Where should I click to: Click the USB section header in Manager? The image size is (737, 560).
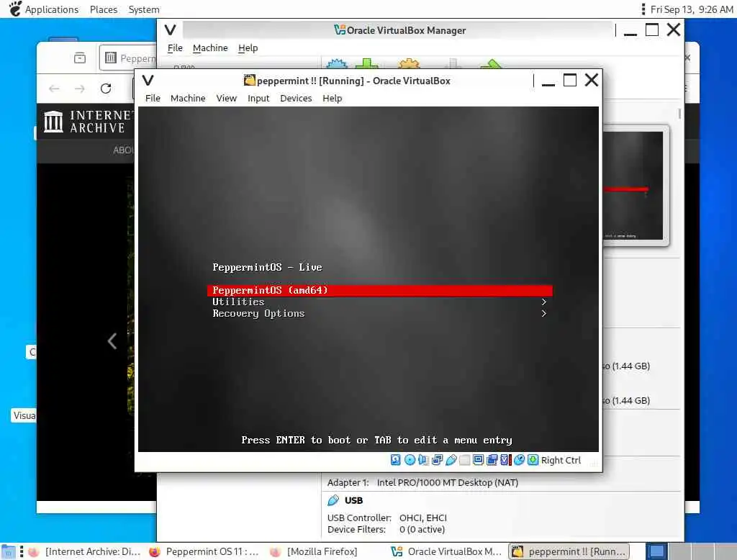[x=353, y=500]
